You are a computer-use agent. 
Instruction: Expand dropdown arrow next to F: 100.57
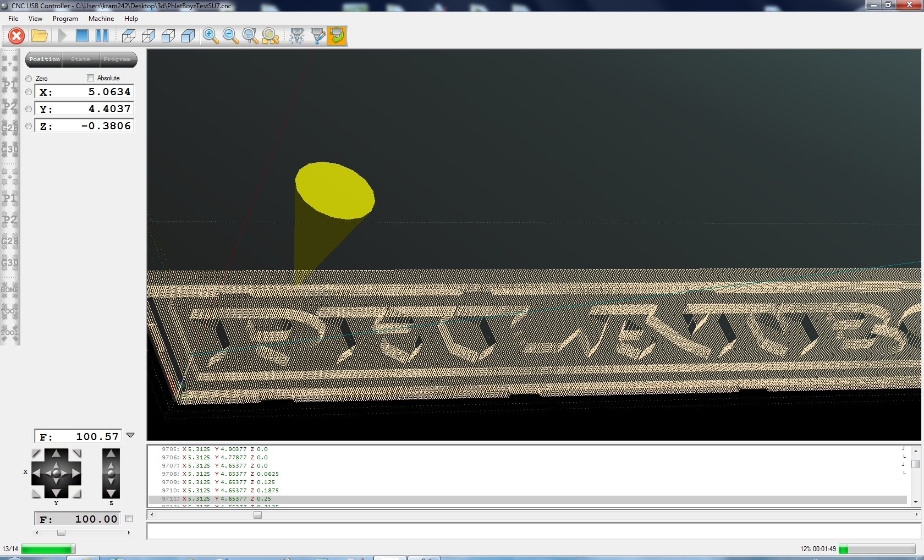[x=130, y=435]
